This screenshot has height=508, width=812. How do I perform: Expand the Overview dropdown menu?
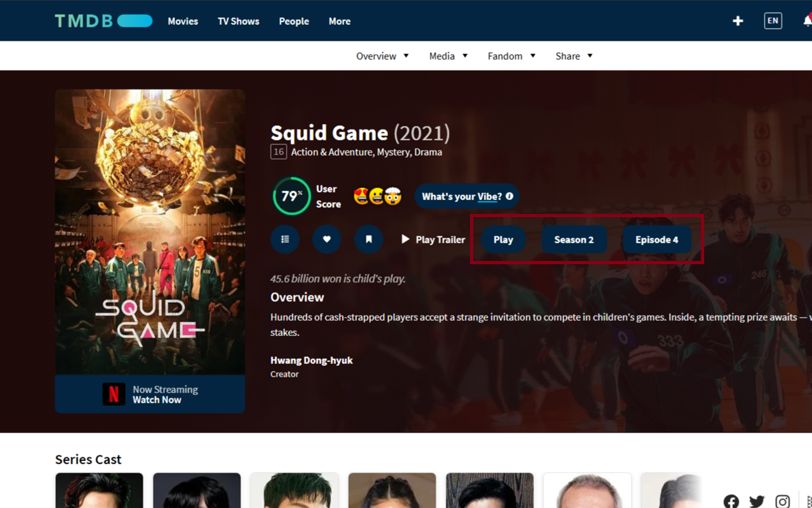click(383, 56)
